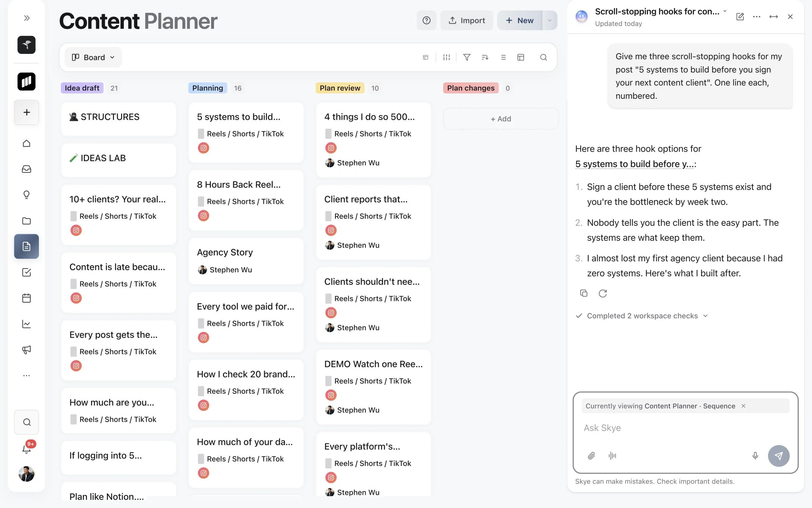Click the Import button
The height and width of the screenshot is (508, 812).
click(x=467, y=20)
